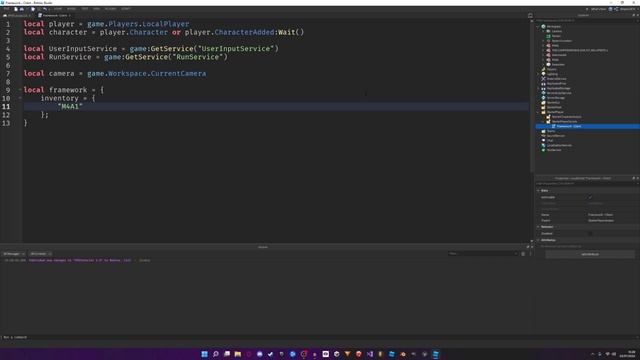Click the script editor expand icon at top right

(530, 16)
